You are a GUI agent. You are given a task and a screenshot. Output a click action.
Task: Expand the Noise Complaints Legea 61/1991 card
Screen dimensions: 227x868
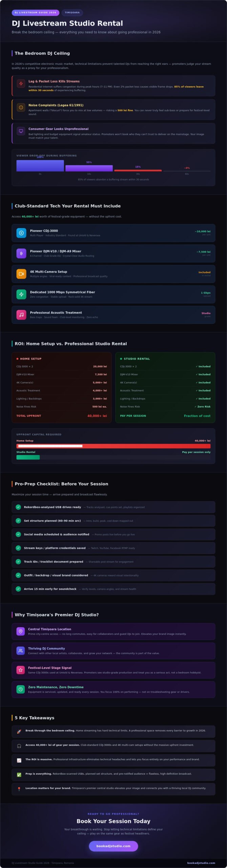coord(113,110)
